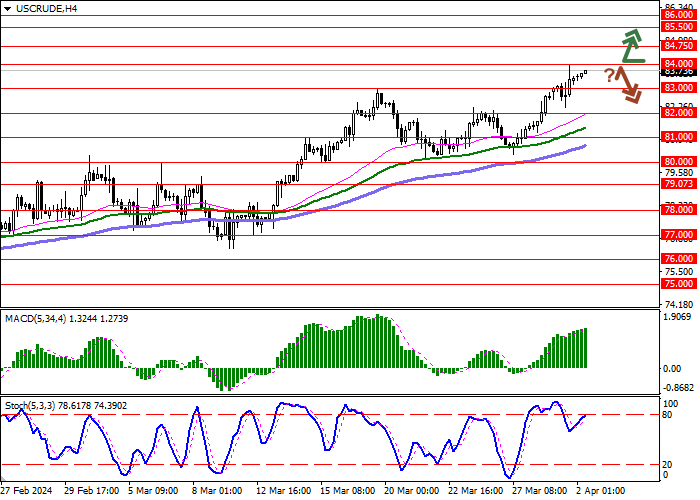Select the 84.750 price level label
The width and height of the screenshot is (700, 500).
coord(679,46)
